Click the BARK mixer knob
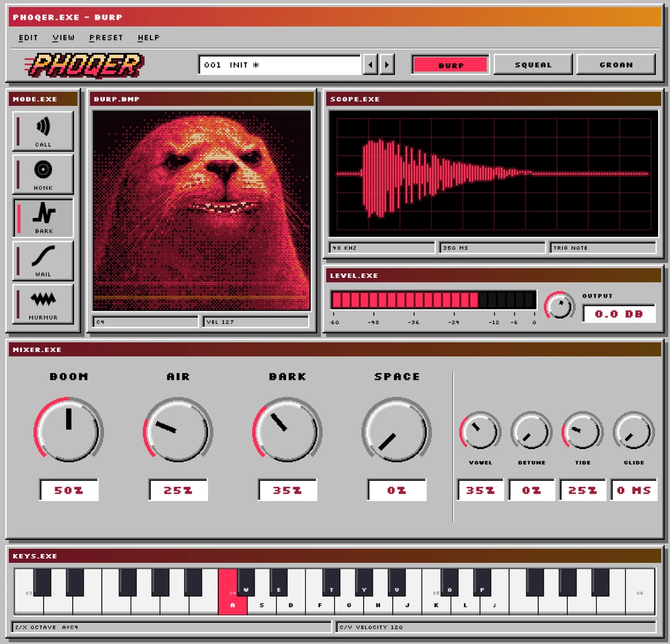This screenshot has width=670, height=644. pos(287,430)
